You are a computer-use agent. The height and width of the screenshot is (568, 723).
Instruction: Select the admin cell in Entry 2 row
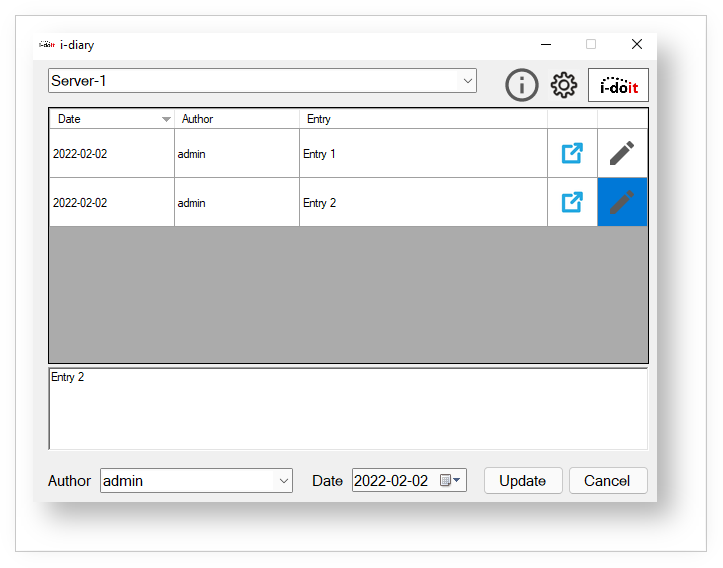pyautogui.click(x=236, y=203)
